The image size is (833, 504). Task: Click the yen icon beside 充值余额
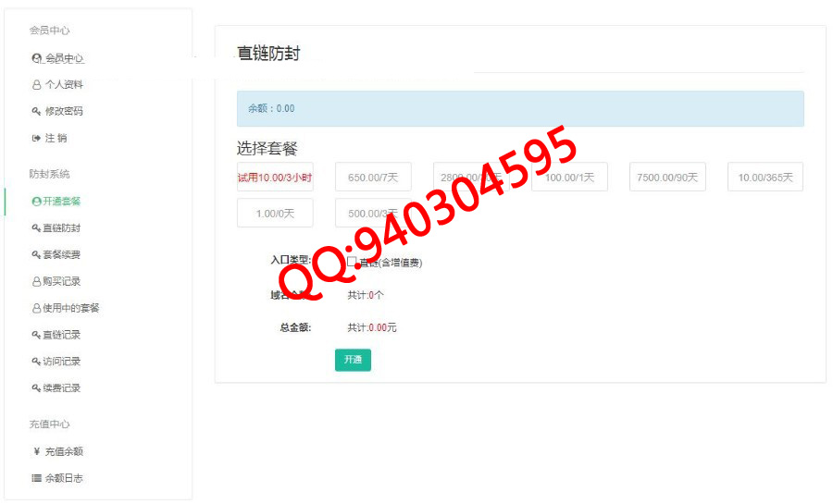(x=36, y=451)
